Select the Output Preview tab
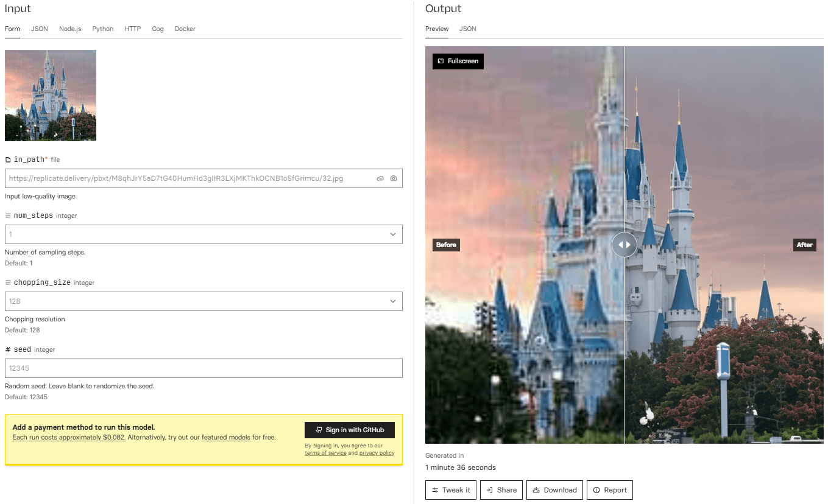Screen dimensions: 828x504 [437, 29]
